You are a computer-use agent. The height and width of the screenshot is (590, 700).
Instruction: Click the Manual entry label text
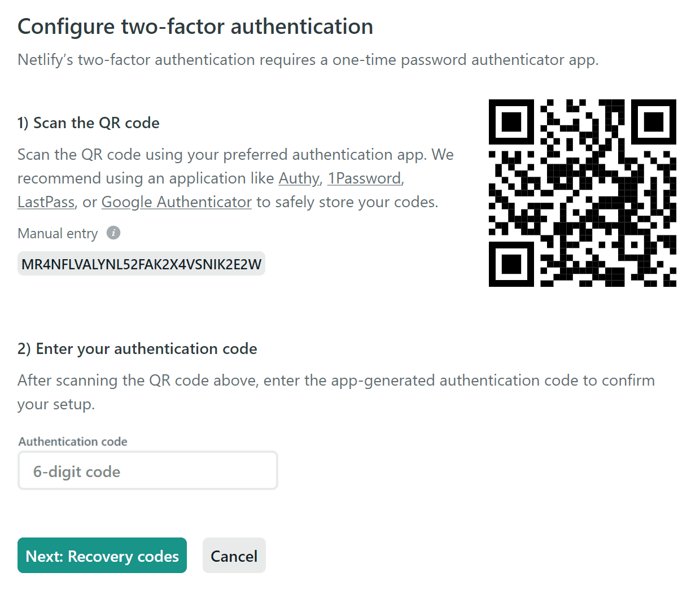pyautogui.click(x=58, y=234)
